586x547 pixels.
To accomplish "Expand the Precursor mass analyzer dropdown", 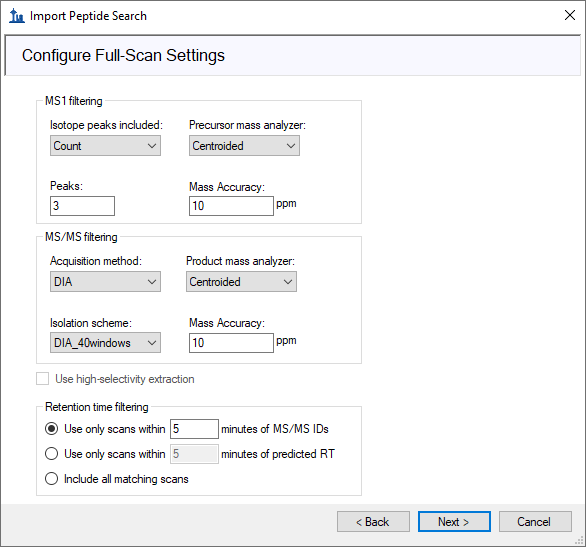I will tap(244, 146).
